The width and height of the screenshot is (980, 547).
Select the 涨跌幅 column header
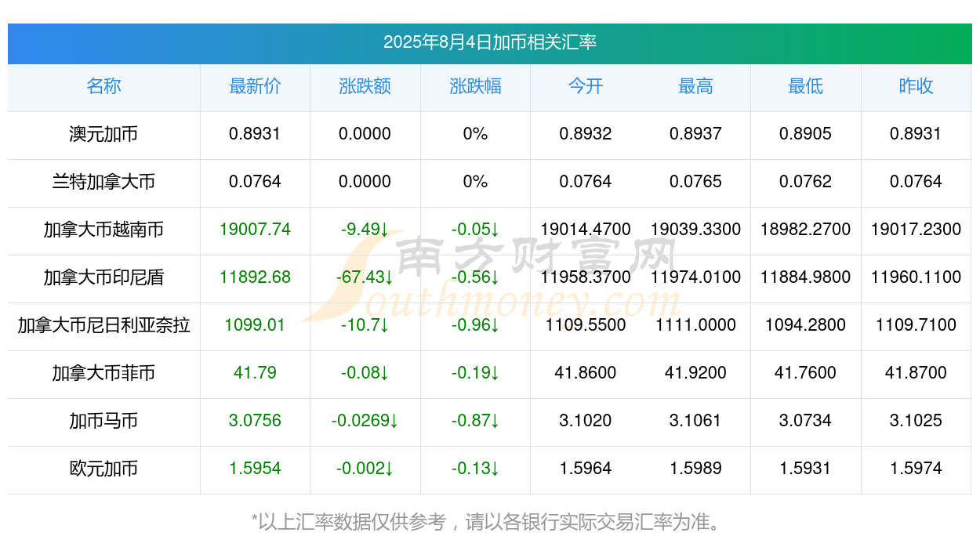[475, 86]
